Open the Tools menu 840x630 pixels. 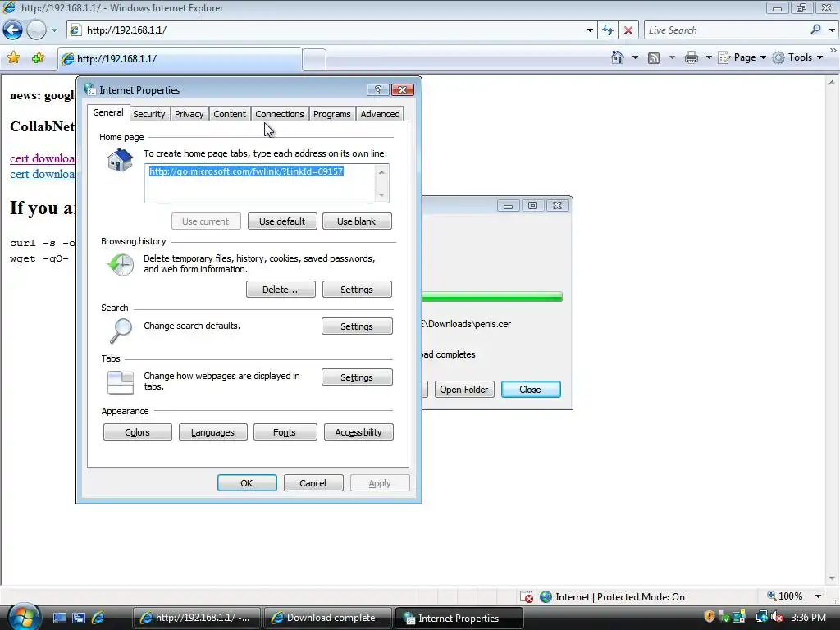click(x=797, y=57)
